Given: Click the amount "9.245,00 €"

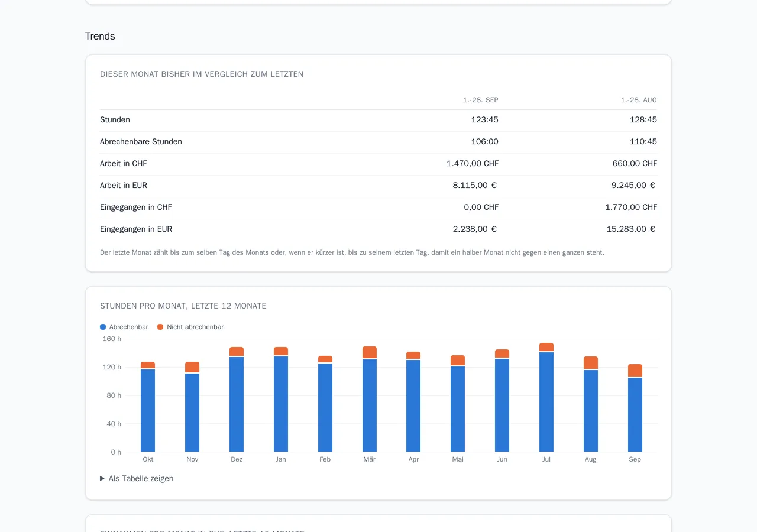Looking at the screenshot, I should click(633, 186).
